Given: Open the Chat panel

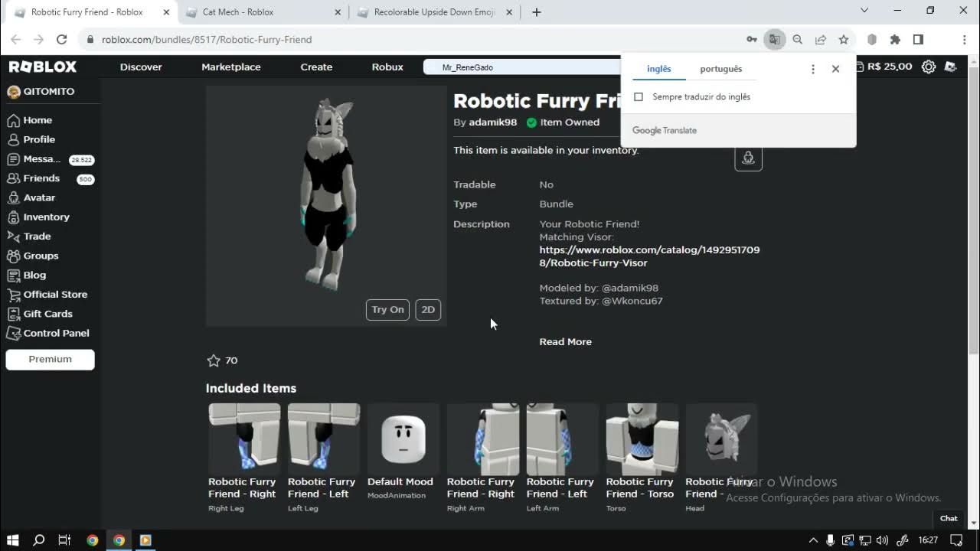Looking at the screenshot, I should (x=949, y=518).
